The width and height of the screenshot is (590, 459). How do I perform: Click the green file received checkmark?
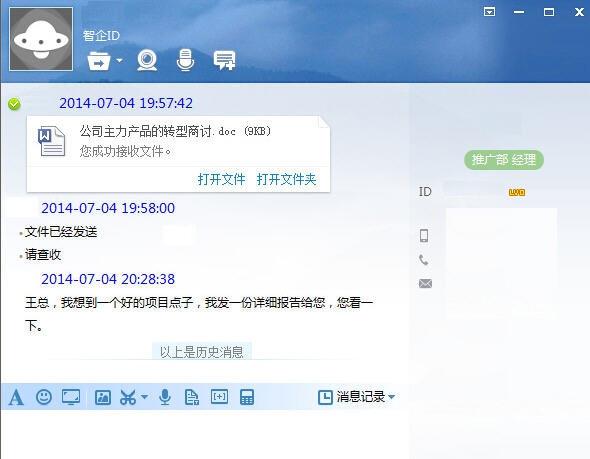click(x=14, y=104)
